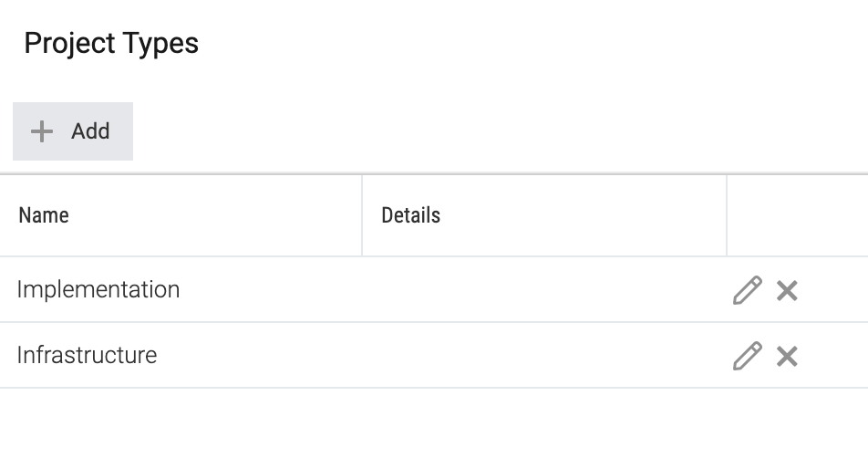Screen dimensions: 868x458
Task: Open the pencil editor for Infrastructure
Action: pyautogui.click(x=748, y=356)
